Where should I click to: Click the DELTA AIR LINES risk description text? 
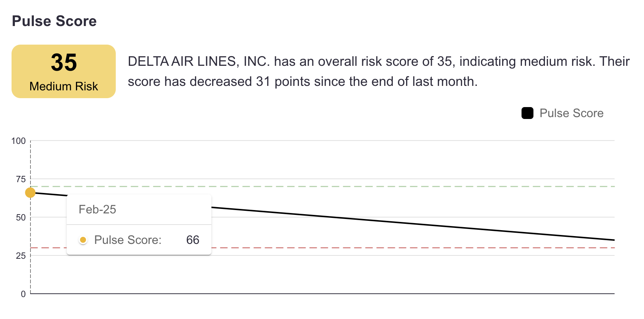click(379, 71)
